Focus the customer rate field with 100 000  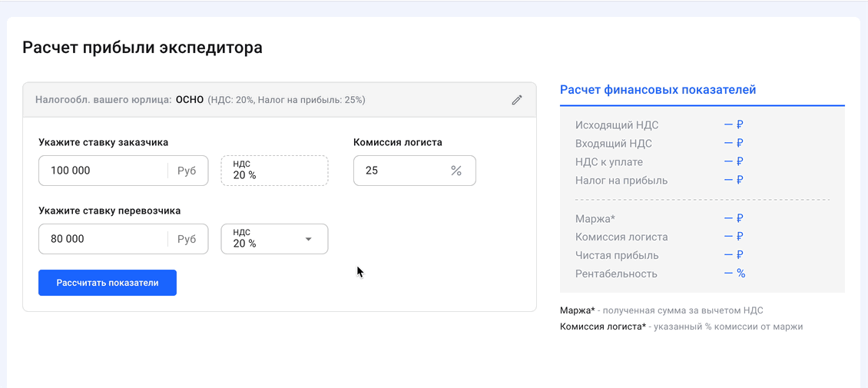(x=102, y=171)
